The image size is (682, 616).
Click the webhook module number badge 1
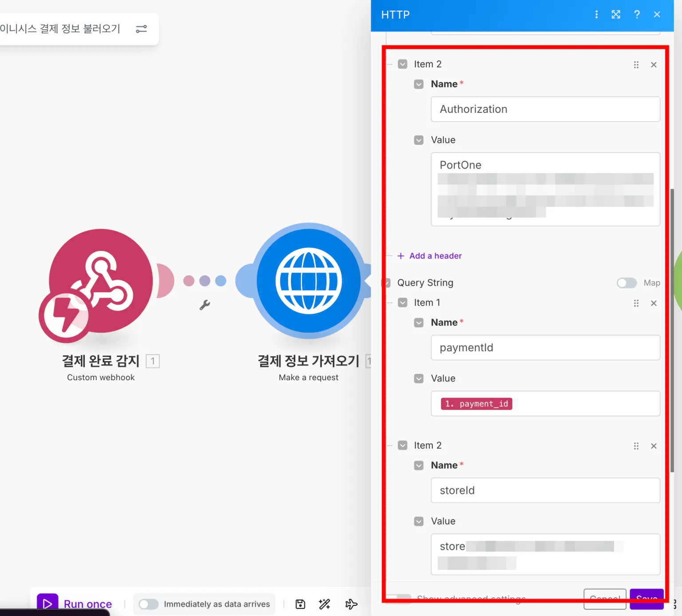(x=153, y=361)
